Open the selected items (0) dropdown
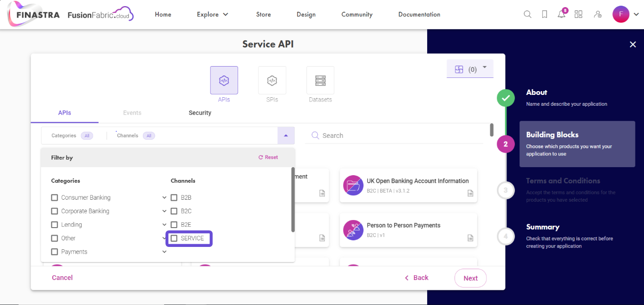The image size is (644, 305). pyautogui.click(x=470, y=69)
